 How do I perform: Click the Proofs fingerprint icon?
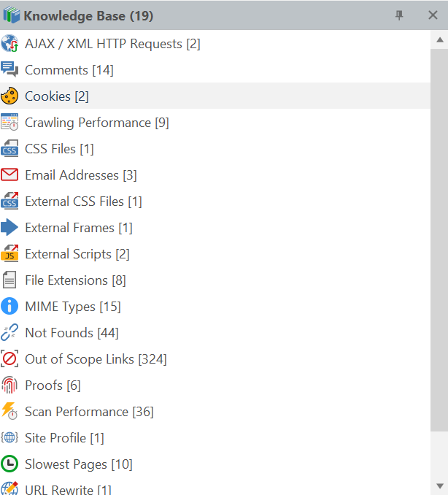(10, 385)
